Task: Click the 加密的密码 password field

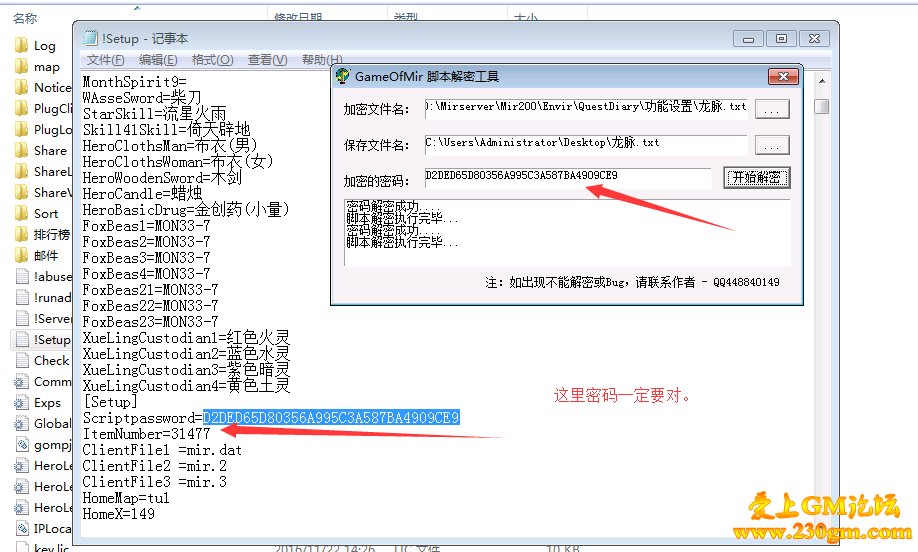Action: [x=568, y=178]
